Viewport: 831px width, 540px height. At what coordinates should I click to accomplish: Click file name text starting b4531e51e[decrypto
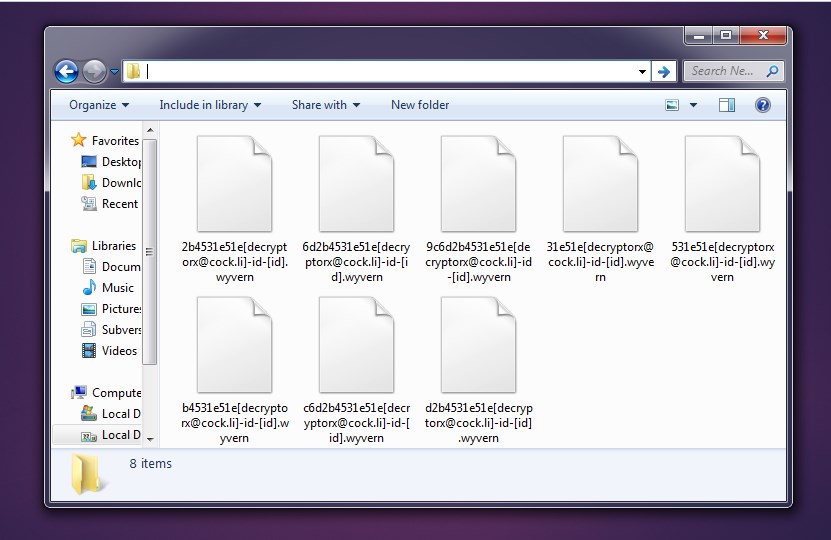click(234, 423)
